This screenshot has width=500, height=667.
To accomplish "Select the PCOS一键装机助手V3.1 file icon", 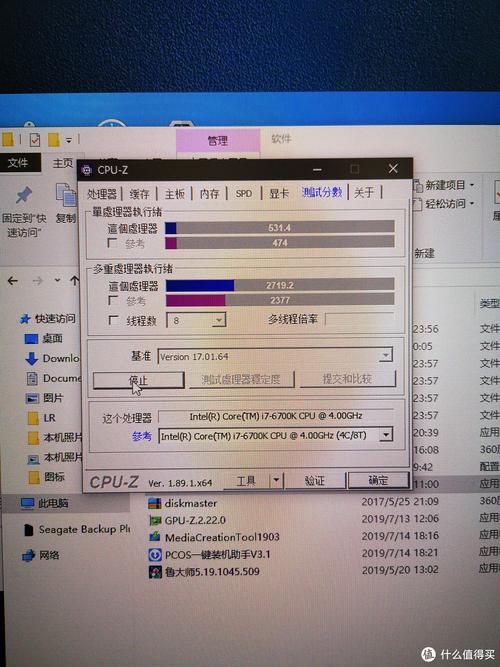I will point(155,555).
